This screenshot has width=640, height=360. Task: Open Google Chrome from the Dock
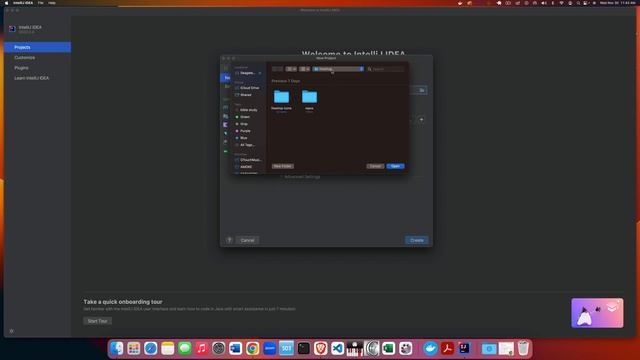(x=253, y=348)
